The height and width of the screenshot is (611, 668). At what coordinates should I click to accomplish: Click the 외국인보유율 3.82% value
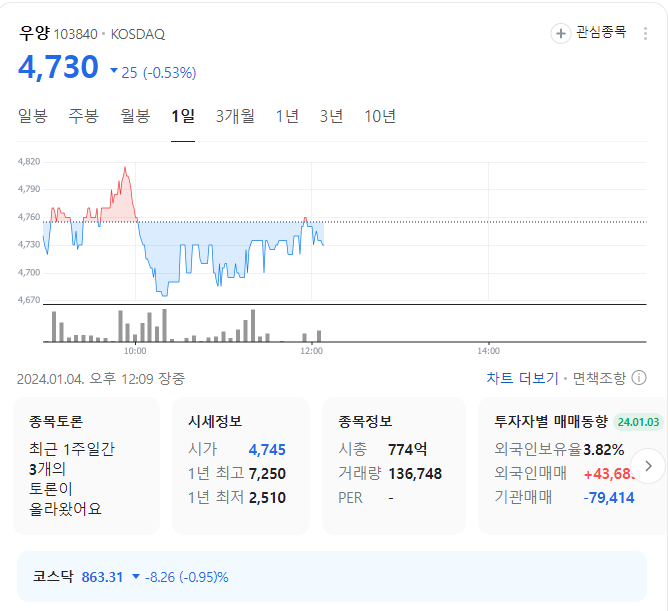pyautogui.click(x=603, y=450)
